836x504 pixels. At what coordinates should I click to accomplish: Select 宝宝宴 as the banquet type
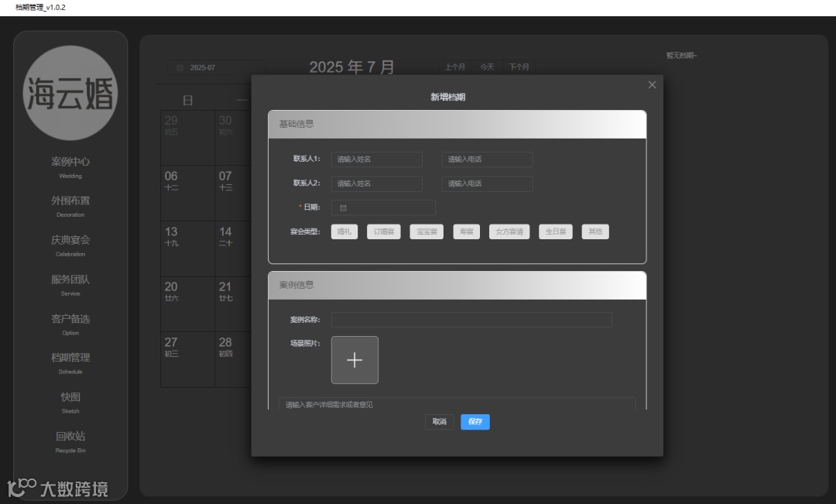(427, 231)
